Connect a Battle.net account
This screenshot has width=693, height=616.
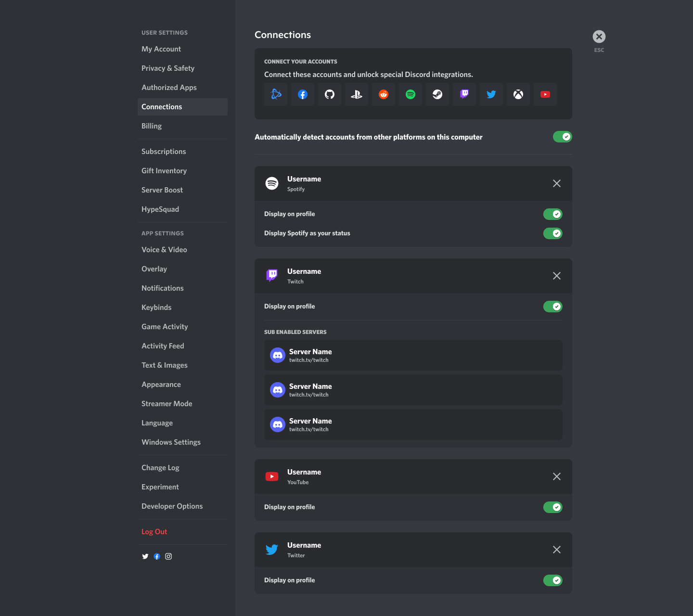pyautogui.click(x=275, y=94)
